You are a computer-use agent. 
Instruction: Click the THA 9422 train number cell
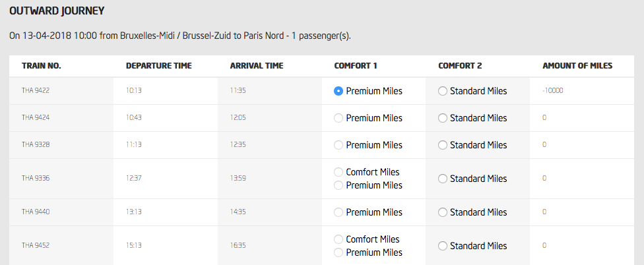(36, 91)
